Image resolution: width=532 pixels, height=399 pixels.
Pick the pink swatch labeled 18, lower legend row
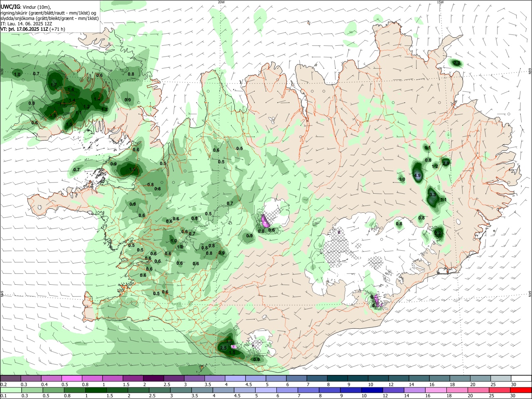457,390
